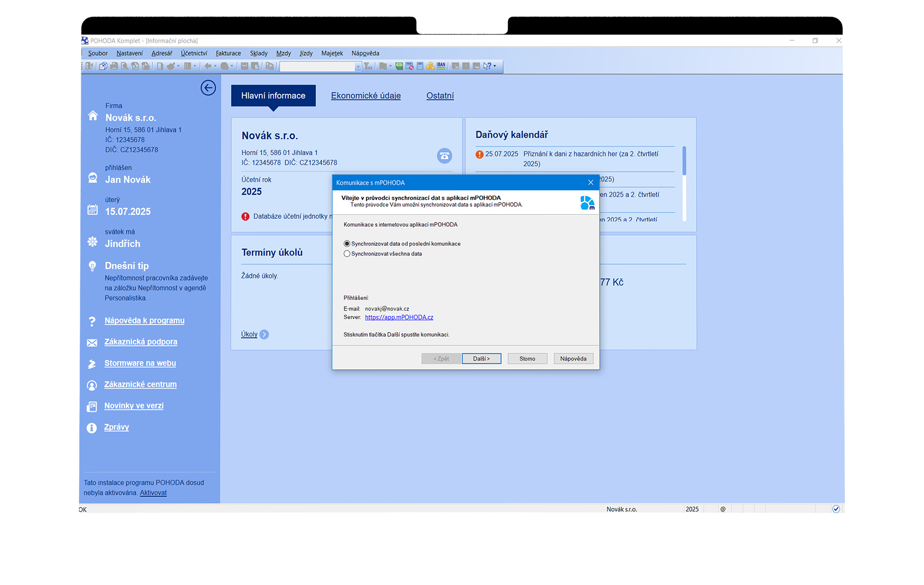Expand dropdown next to gear icon
Screen dimensions: 924x585
[x=232, y=66]
